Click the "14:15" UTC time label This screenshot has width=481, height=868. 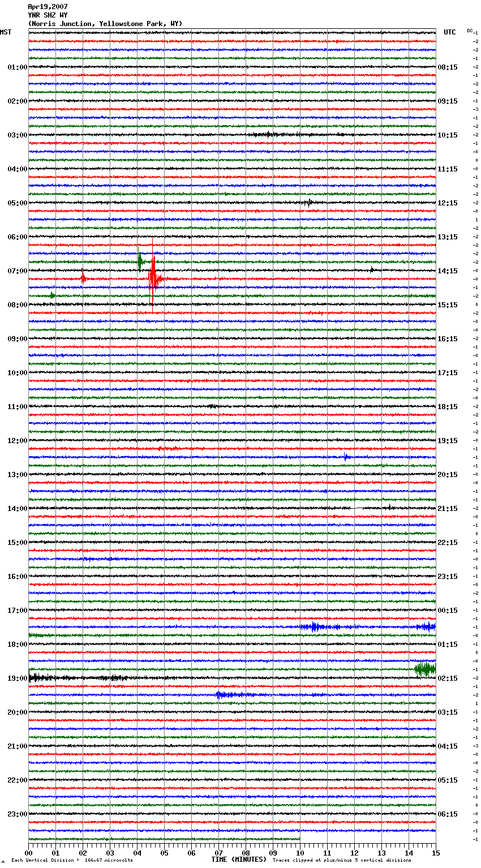click(x=448, y=271)
